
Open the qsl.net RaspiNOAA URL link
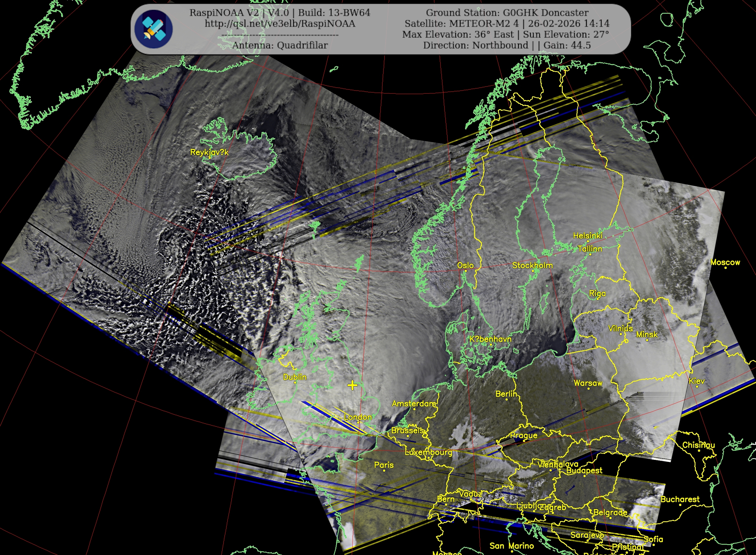tap(280, 23)
